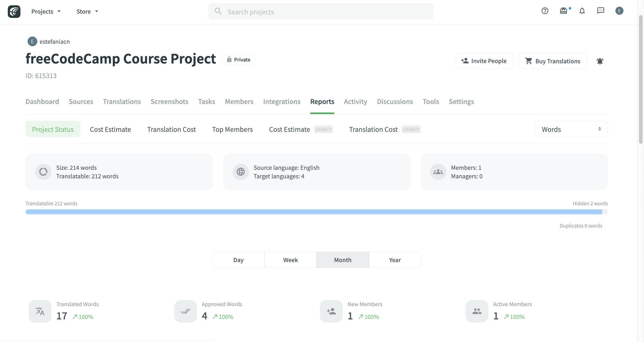Viewport: 644px width, 342px height.
Task: Select the Project Status report
Action: [x=53, y=129]
